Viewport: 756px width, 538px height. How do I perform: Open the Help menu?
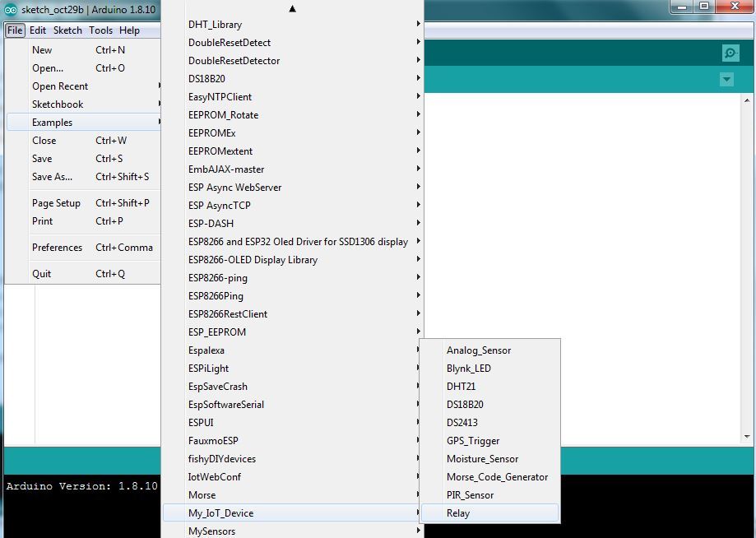click(x=129, y=30)
